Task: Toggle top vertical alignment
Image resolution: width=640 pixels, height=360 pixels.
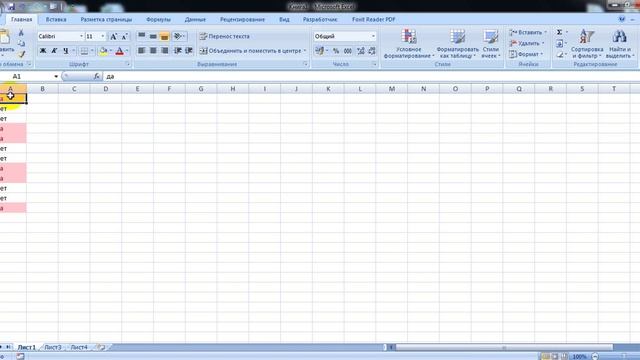Action: coord(141,36)
